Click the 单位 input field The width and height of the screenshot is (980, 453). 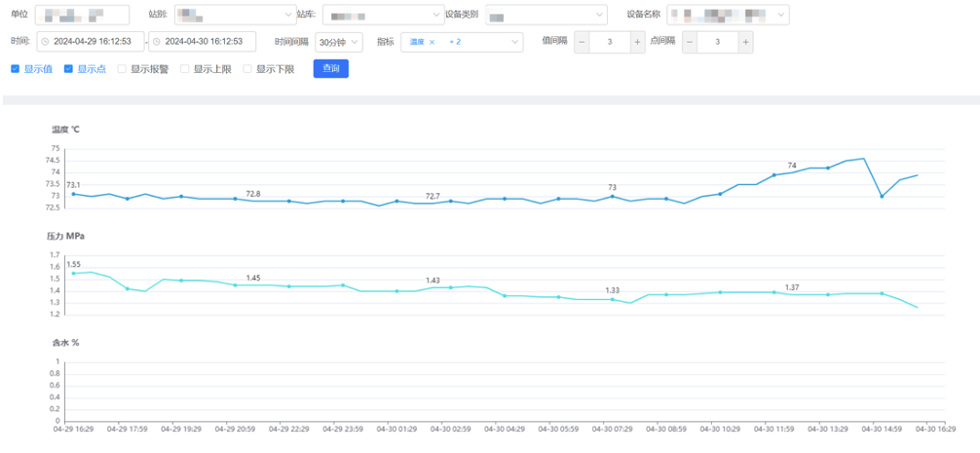point(81,16)
